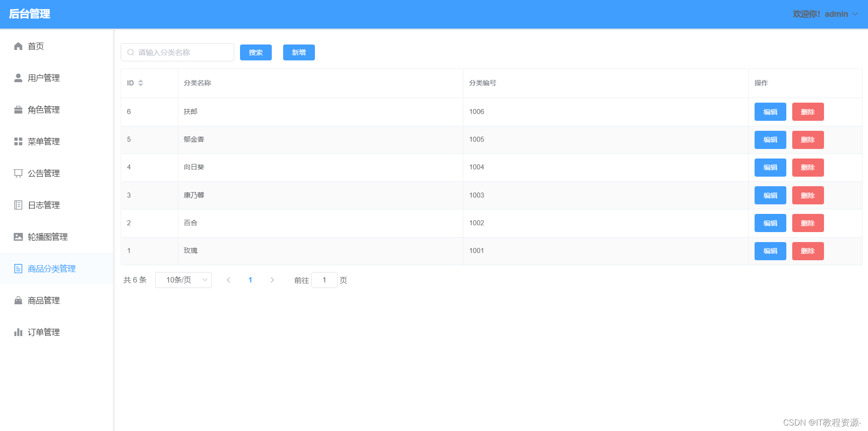868x431 pixels.
Task: Click the user icon beside 用户管理
Action: (x=18, y=78)
